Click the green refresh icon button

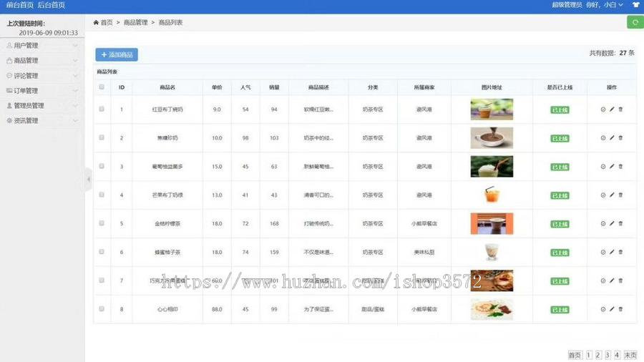pyautogui.click(x=635, y=22)
